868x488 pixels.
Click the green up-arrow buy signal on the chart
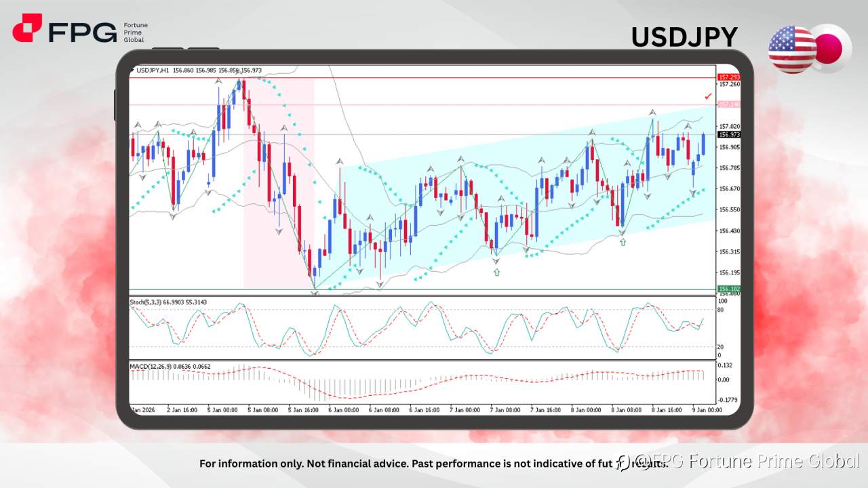pyautogui.click(x=496, y=272)
